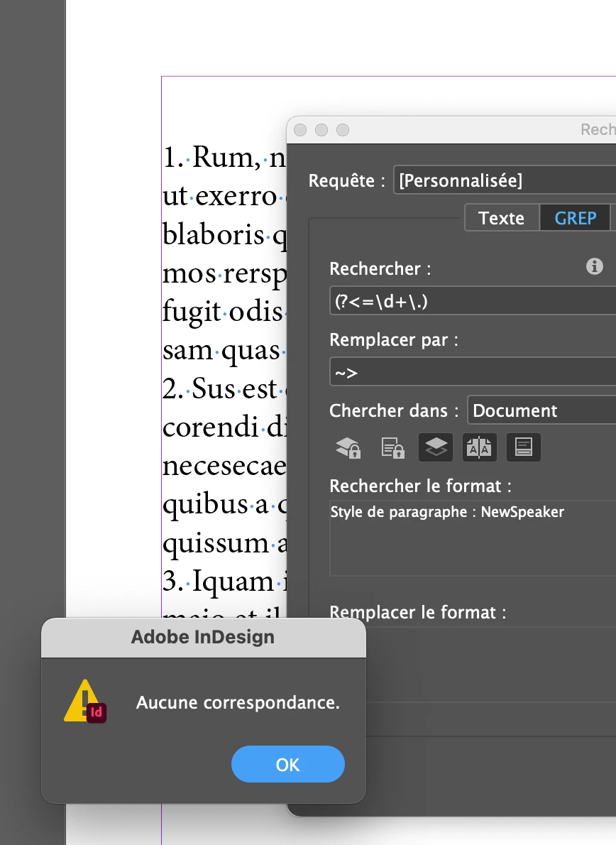The height and width of the screenshot is (845, 616).
Task: Click the Remplacer par field
Action: 473,372
